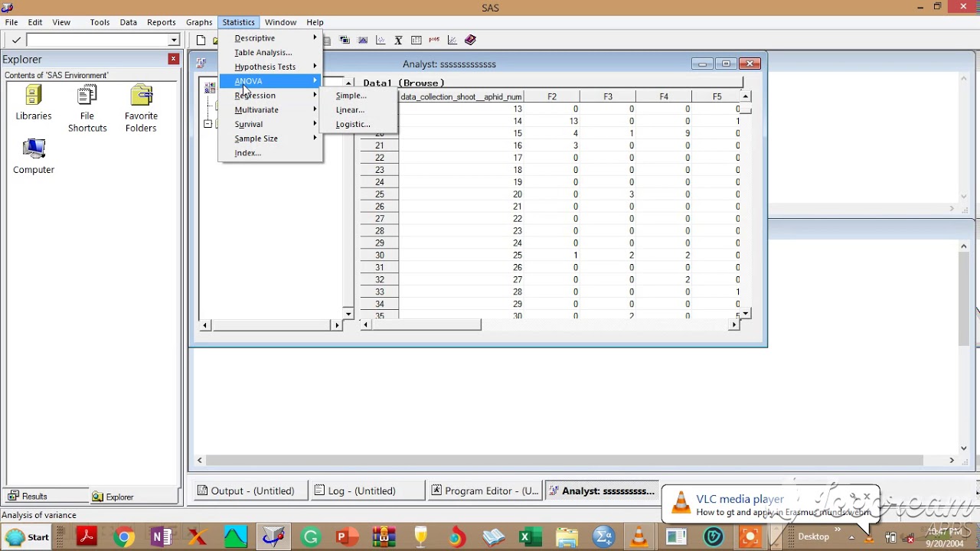
Task: Switch to the Log - (Untitled) window tab
Action: tap(361, 491)
